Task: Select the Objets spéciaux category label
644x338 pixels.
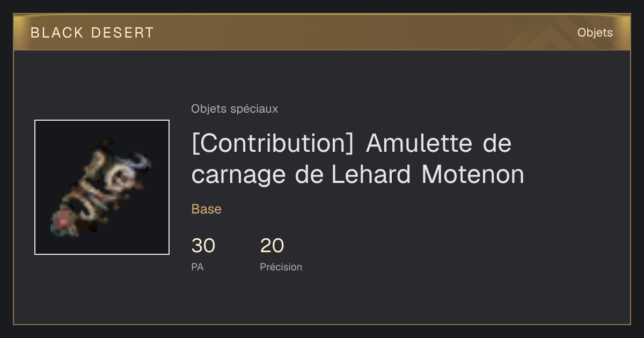Action: coord(235,109)
